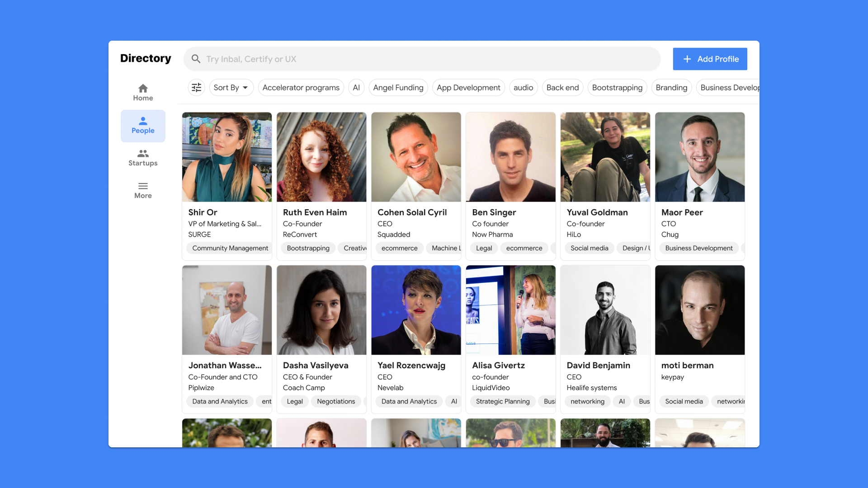Image resolution: width=868 pixels, height=488 pixels.
Task: Click 'ReConvert' company text
Action: [x=300, y=235]
